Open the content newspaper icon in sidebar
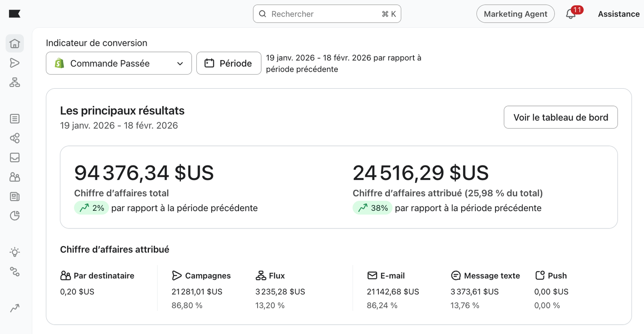This screenshot has height=334, width=644. [15, 197]
